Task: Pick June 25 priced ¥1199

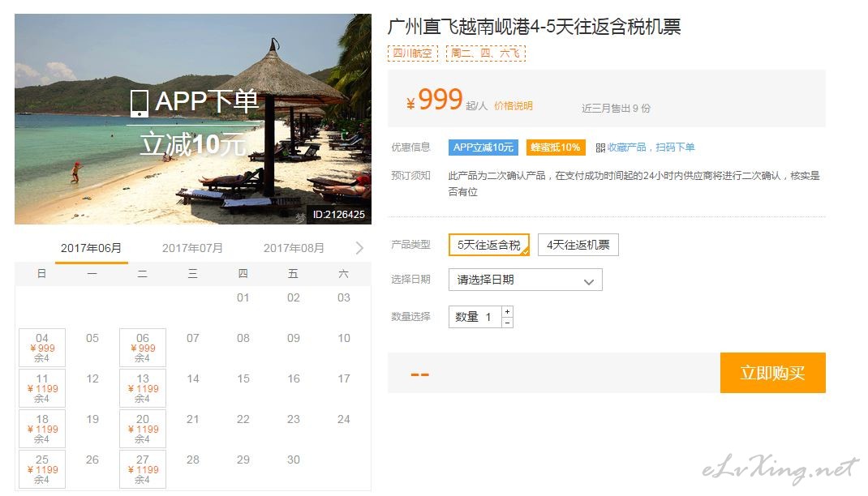Action: [42, 469]
